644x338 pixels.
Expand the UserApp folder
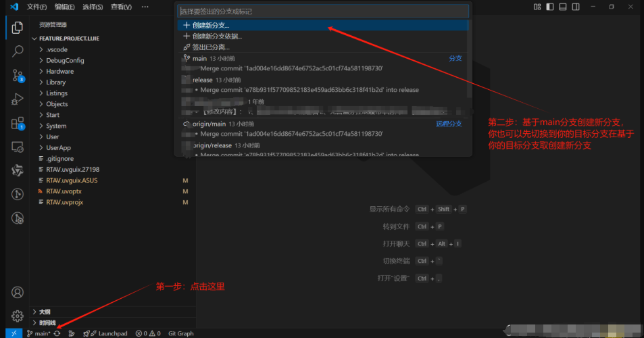pos(113,147)
